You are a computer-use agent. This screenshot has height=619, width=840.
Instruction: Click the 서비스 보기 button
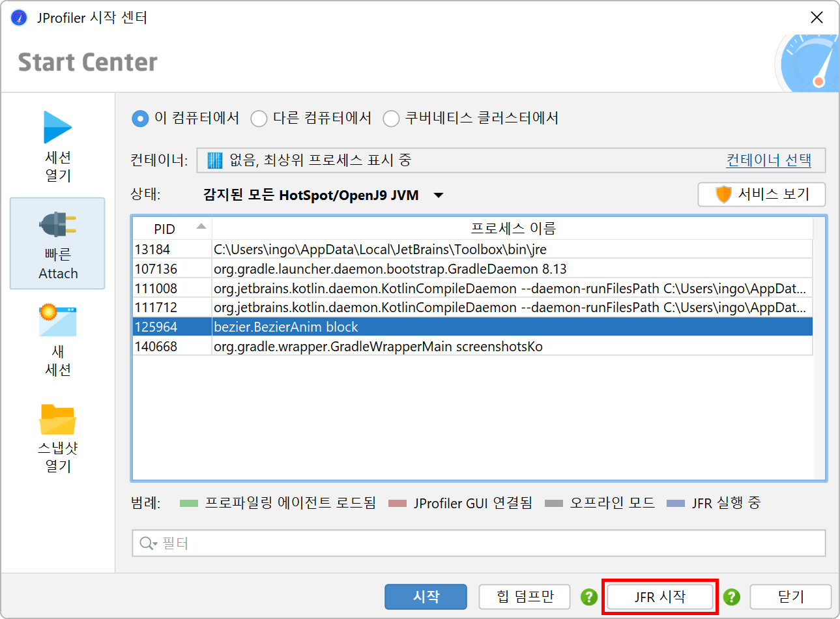point(761,194)
